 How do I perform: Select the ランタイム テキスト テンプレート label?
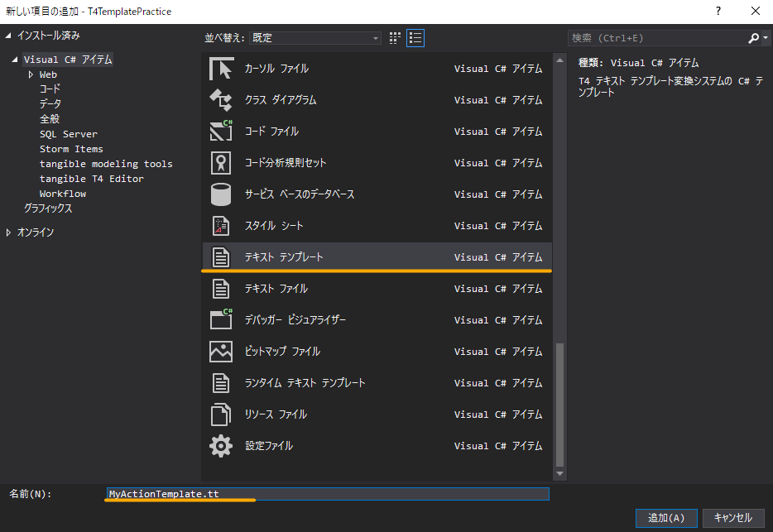pos(305,383)
